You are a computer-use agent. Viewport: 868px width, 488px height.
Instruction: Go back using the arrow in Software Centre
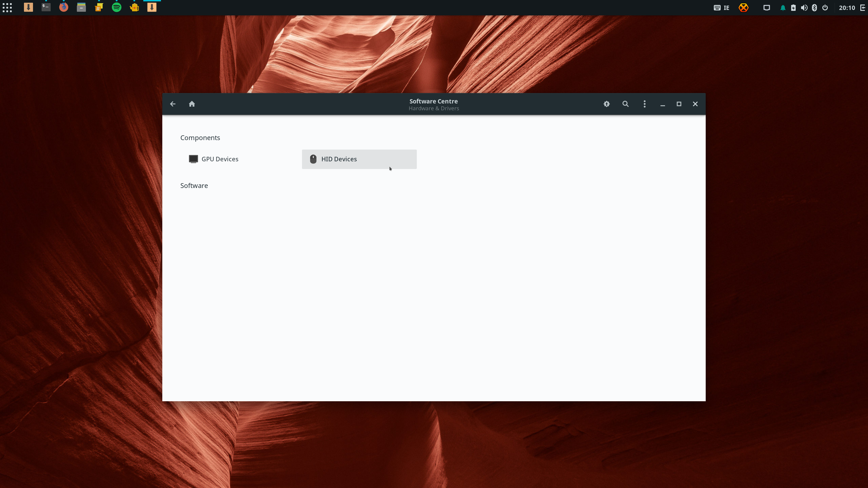coord(173,104)
